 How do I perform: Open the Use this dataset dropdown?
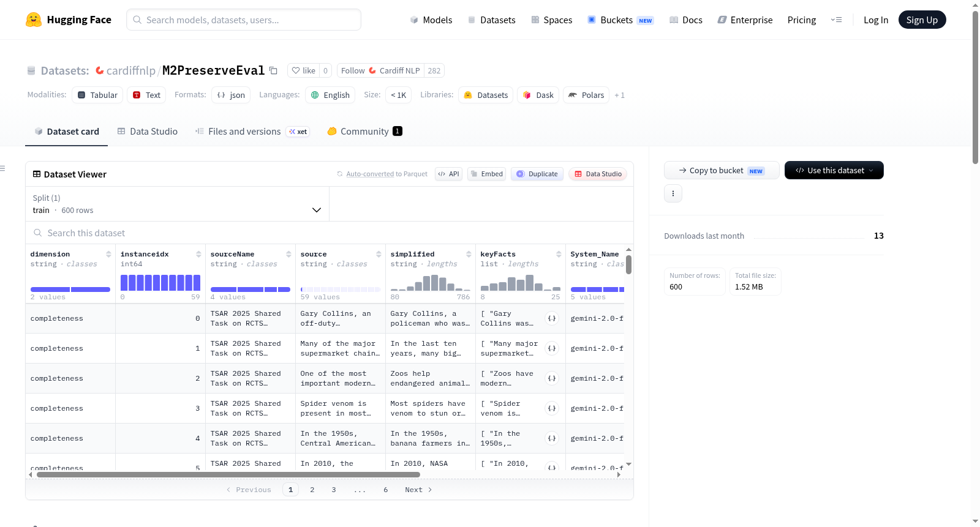point(834,170)
